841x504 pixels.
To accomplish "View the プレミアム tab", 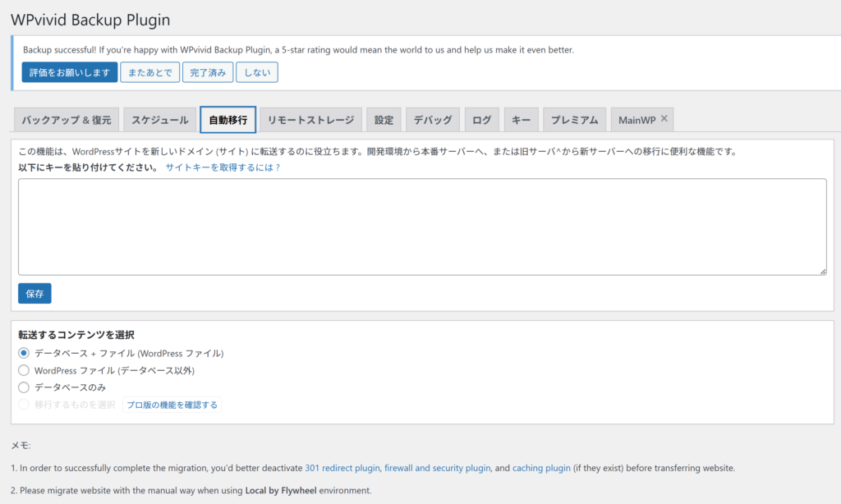I will tap(575, 120).
